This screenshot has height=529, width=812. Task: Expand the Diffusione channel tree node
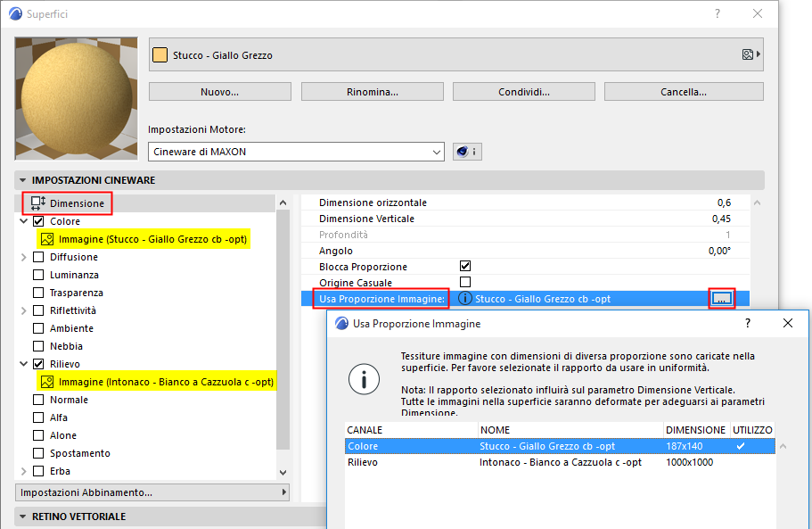[23, 257]
